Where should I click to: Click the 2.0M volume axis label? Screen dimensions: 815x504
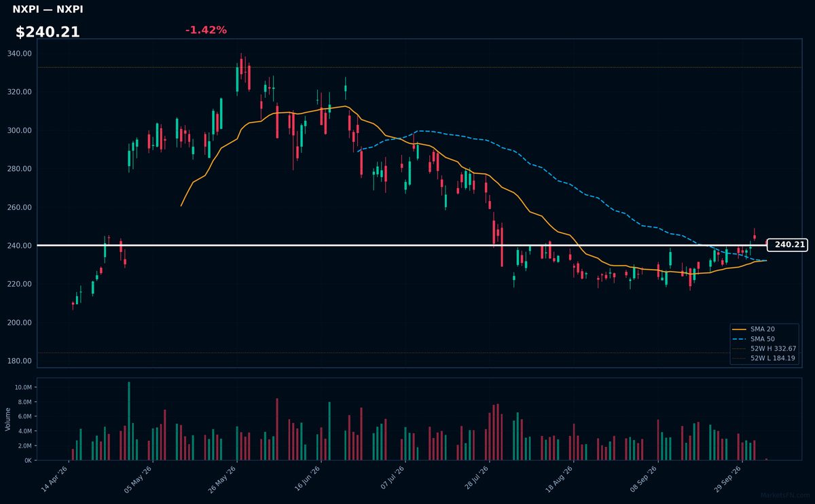pos(24,446)
